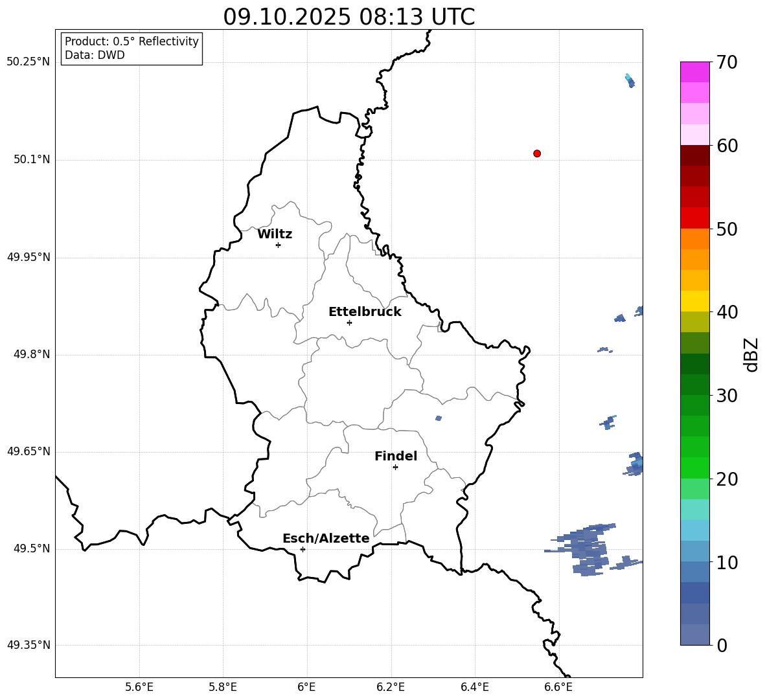Screen dimensions: 767x700
Task: Click the 50.1°N latitude label
Action: pyautogui.click(x=32, y=160)
